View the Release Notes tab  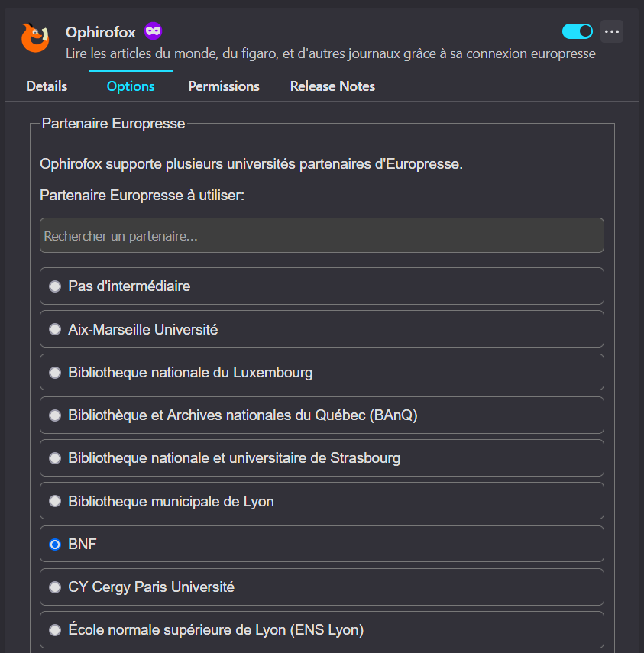(x=332, y=86)
